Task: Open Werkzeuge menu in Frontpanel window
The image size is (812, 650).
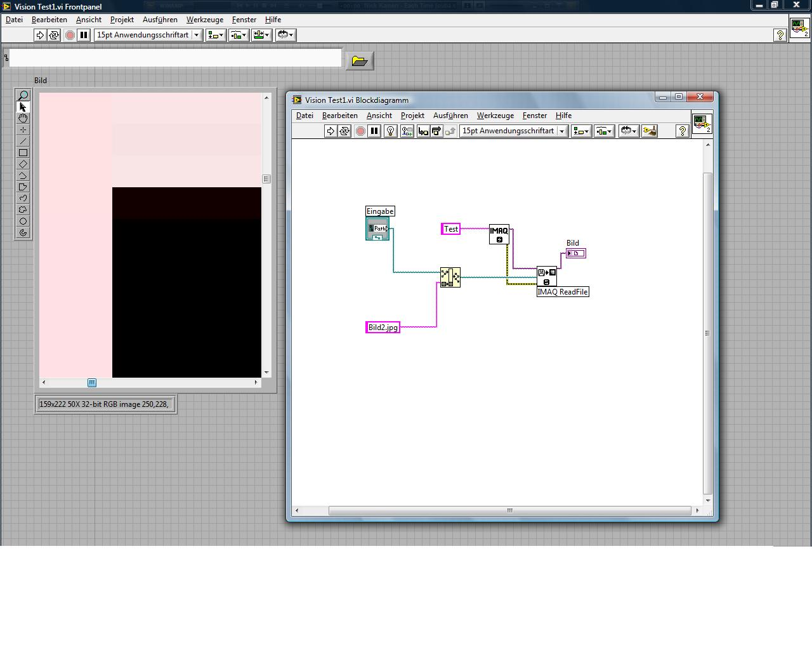Action: tap(205, 20)
